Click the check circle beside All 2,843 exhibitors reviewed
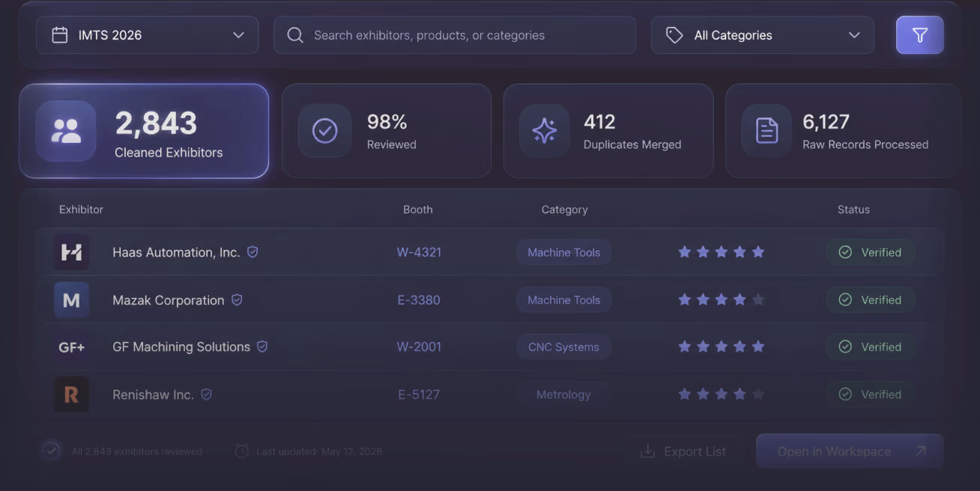This screenshot has width=980, height=491. [x=51, y=451]
